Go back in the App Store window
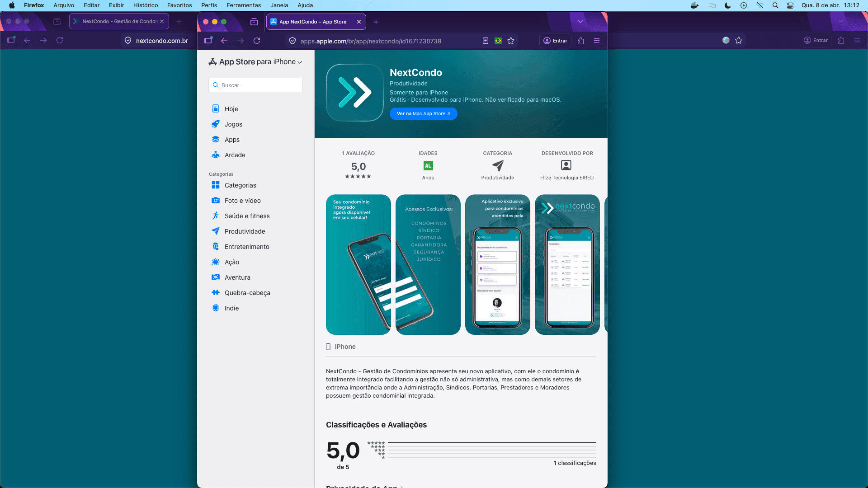The width and height of the screenshot is (868, 488). [x=224, y=41]
